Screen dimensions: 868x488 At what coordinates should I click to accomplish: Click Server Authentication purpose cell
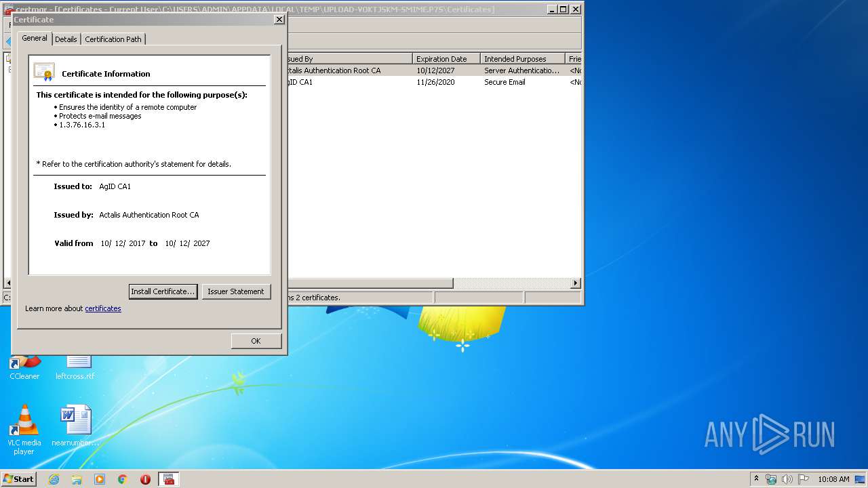coord(522,70)
